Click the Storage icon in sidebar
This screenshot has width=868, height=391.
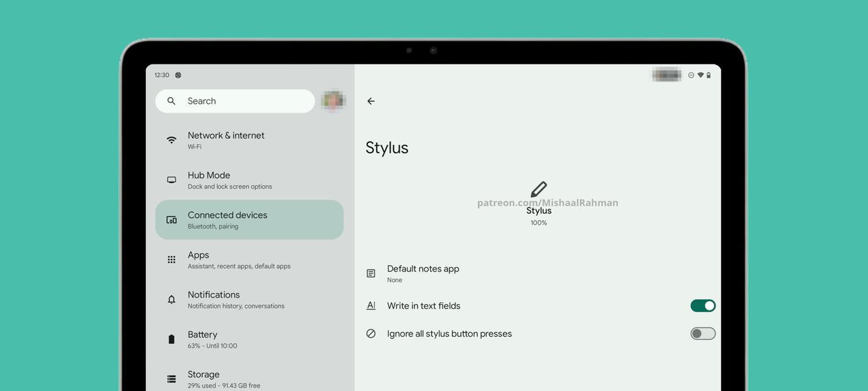tap(172, 379)
